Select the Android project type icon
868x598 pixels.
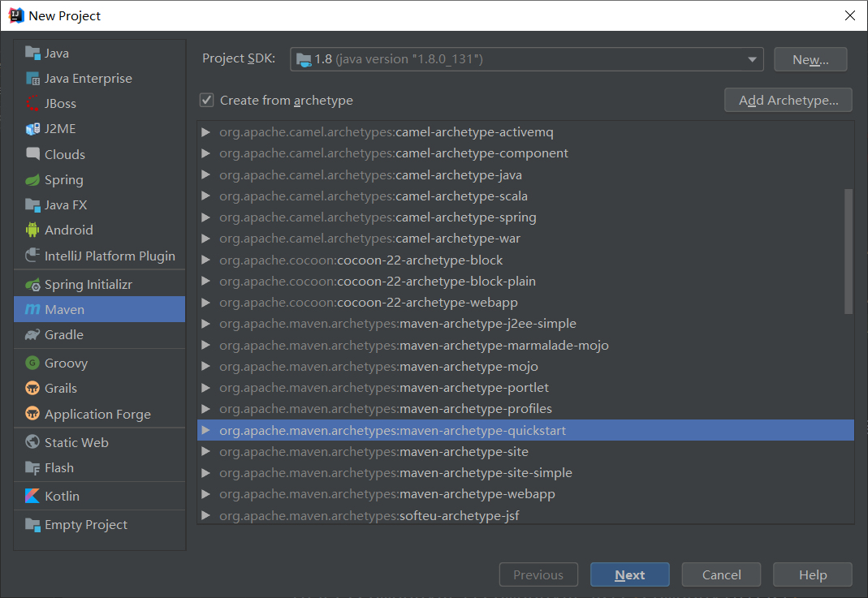[x=32, y=230]
